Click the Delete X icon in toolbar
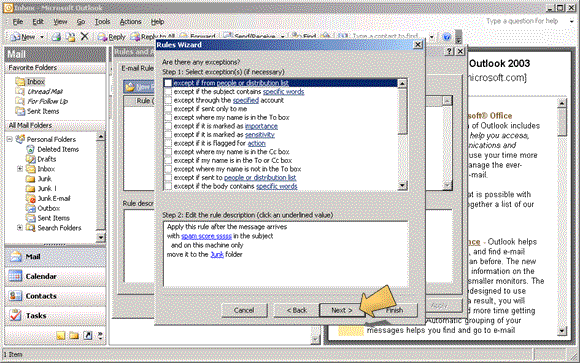580x363 pixels. click(85, 36)
